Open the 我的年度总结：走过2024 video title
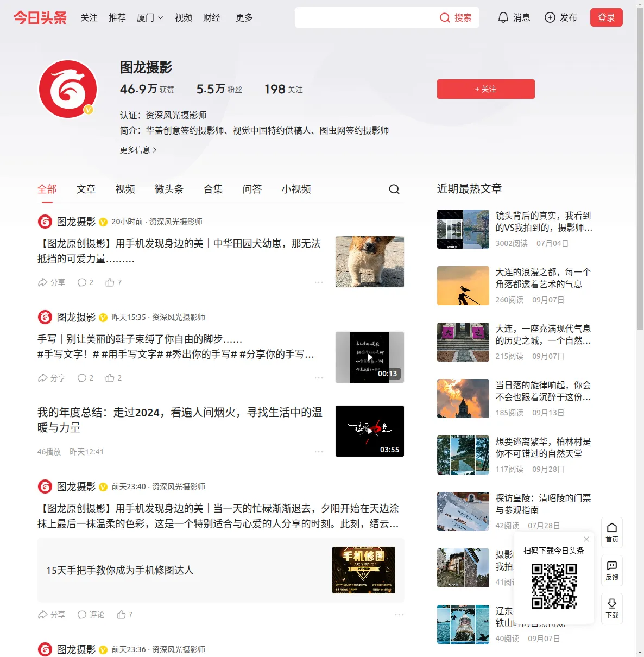The image size is (644, 657). tap(180, 420)
